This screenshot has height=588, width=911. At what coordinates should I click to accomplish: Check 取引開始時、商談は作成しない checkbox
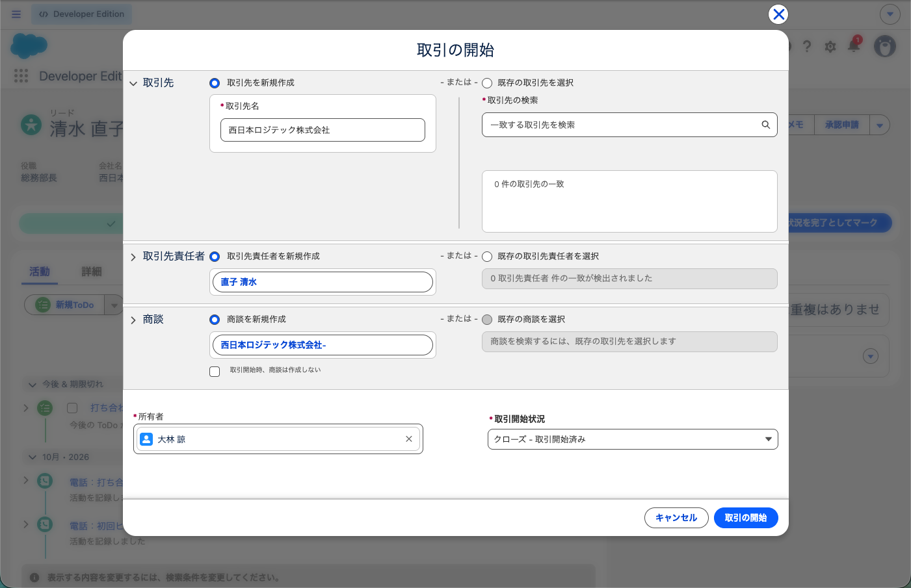pos(215,372)
